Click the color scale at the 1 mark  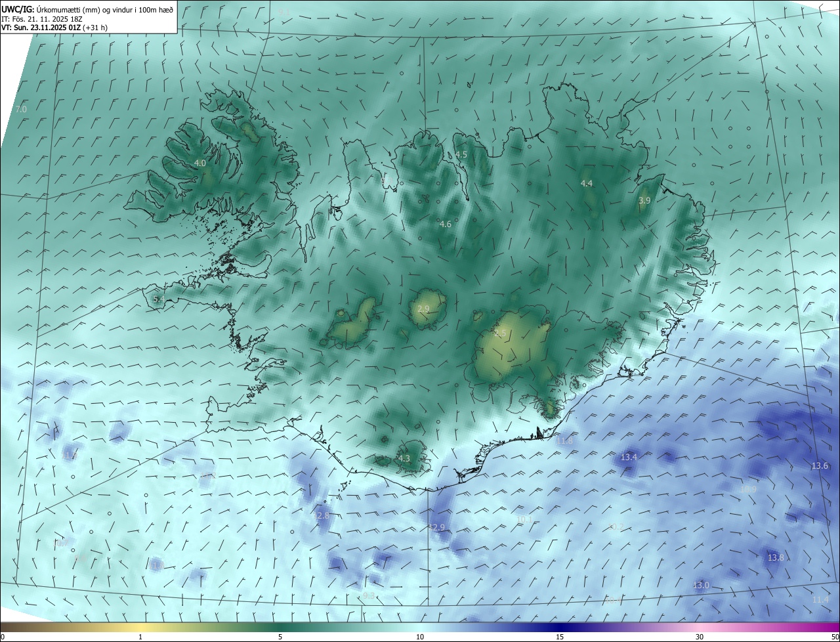140,637
